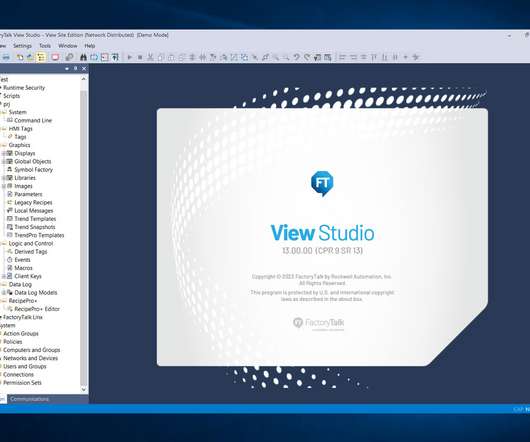Viewport: 530px width, 442px height.
Task: Select the Networks and Devices item
Action: pyautogui.click(x=30, y=358)
